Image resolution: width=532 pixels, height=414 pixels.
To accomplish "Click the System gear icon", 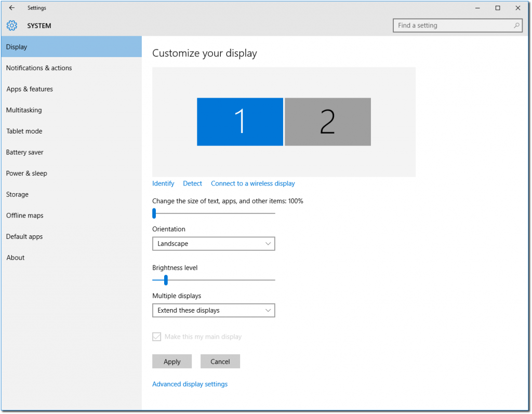I will tap(12, 25).
